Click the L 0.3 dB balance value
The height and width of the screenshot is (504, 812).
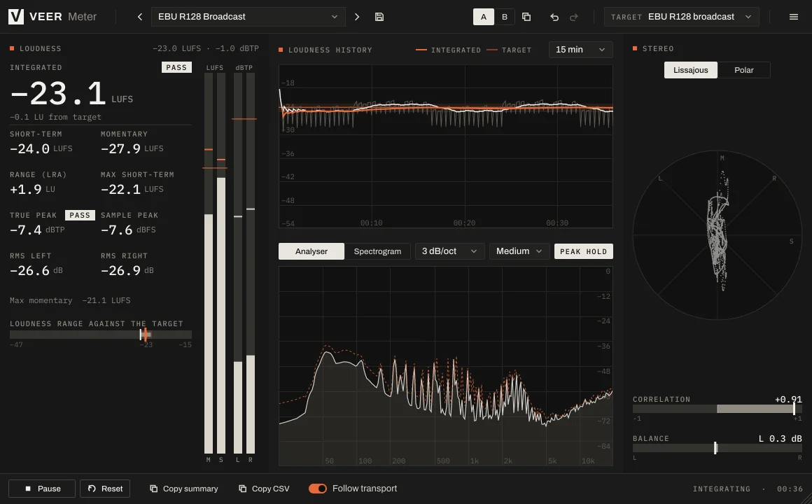pos(780,439)
